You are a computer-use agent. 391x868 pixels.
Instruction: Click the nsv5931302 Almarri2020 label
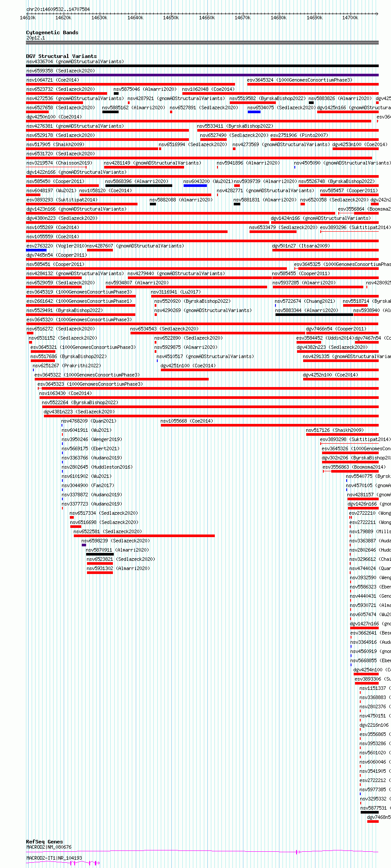coord(118,568)
